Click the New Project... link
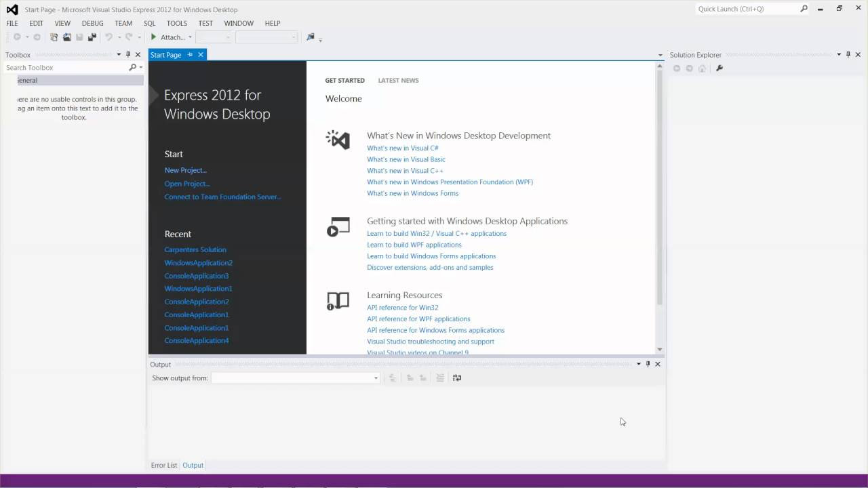 pos(185,170)
